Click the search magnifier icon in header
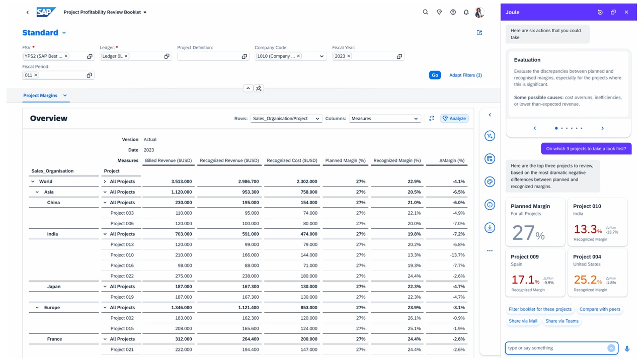Image resolution: width=644 pixels, height=362 pixels. coord(425,12)
